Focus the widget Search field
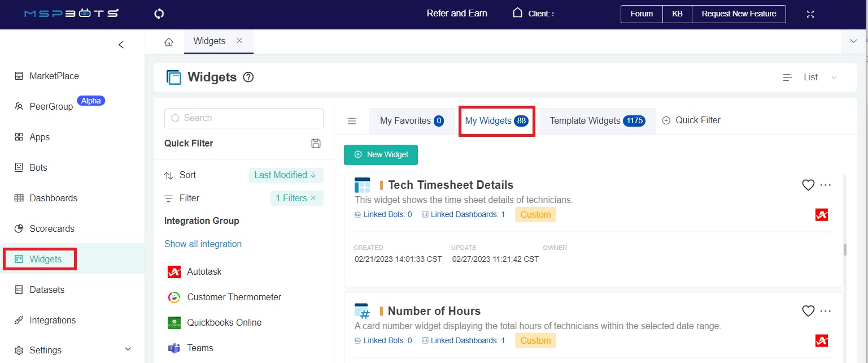The height and width of the screenshot is (363, 868). click(x=244, y=118)
